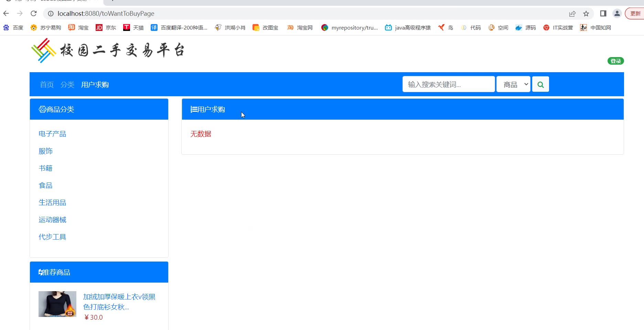644x330 pixels.
Task: Open the 书籍 category
Action: (x=45, y=168)
